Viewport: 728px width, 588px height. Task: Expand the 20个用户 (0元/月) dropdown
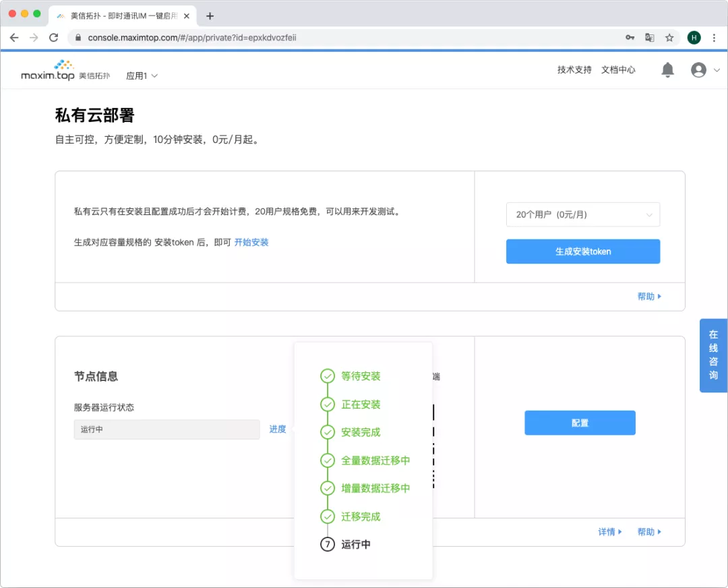coord(582,214)
